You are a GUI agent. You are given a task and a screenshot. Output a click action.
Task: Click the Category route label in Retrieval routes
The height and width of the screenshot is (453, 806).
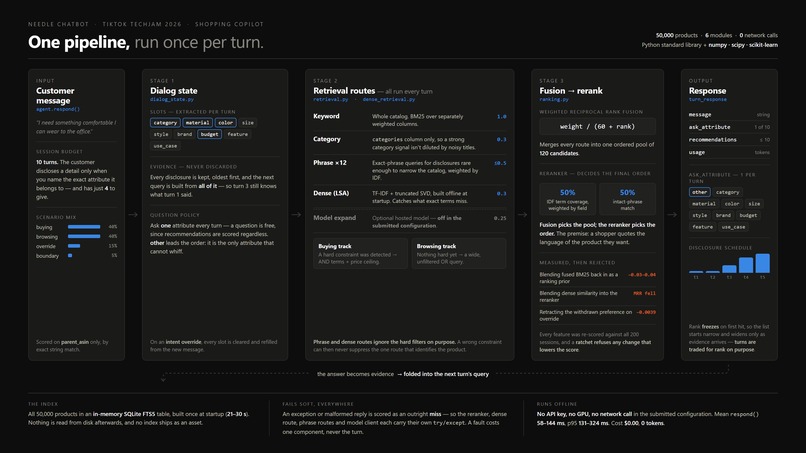[x=327, y=139]
